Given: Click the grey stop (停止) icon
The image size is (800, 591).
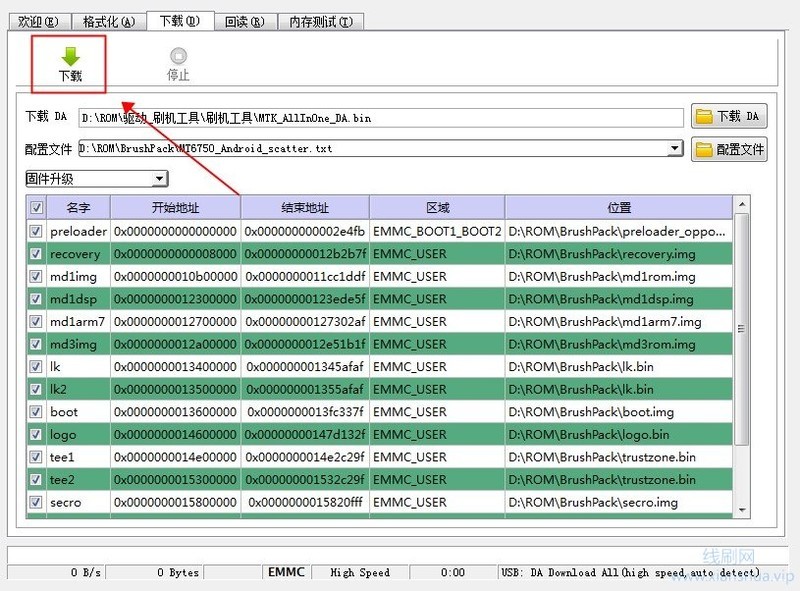Looking at the screenshot, I should pos(178,56).
